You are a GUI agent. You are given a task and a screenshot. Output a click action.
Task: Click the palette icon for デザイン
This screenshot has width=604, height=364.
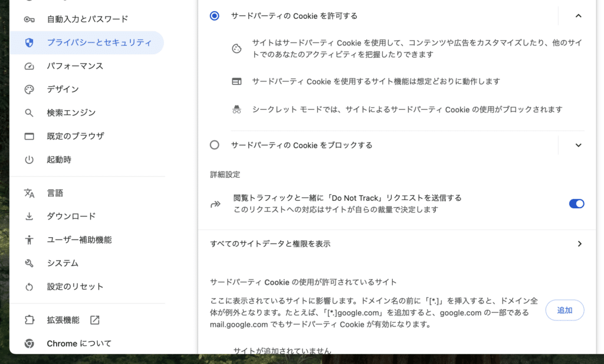coord(29,89)
